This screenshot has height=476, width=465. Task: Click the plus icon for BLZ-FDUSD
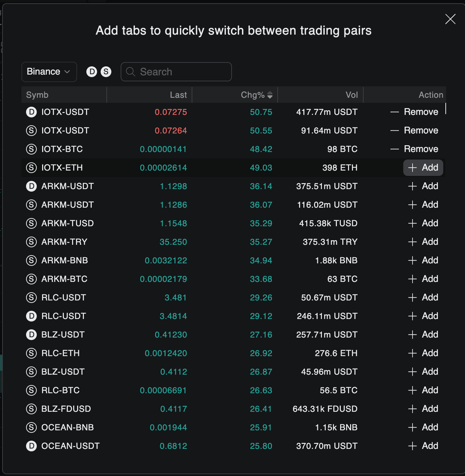click(x=413, y=409)
